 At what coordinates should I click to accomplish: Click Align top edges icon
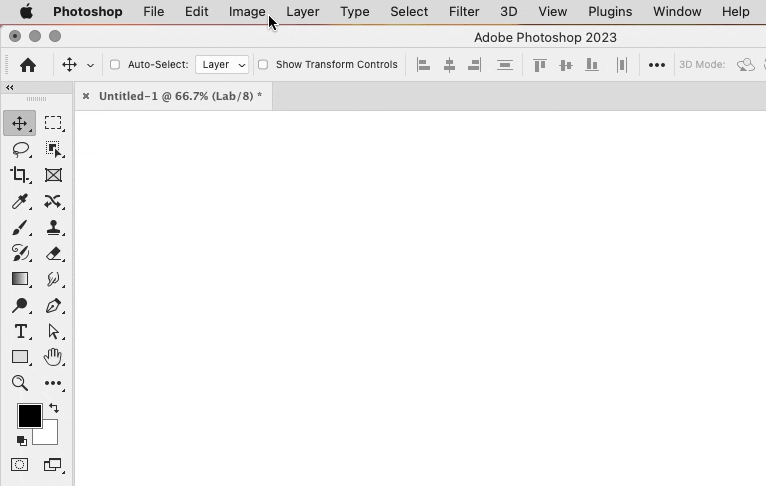(540, 64)
